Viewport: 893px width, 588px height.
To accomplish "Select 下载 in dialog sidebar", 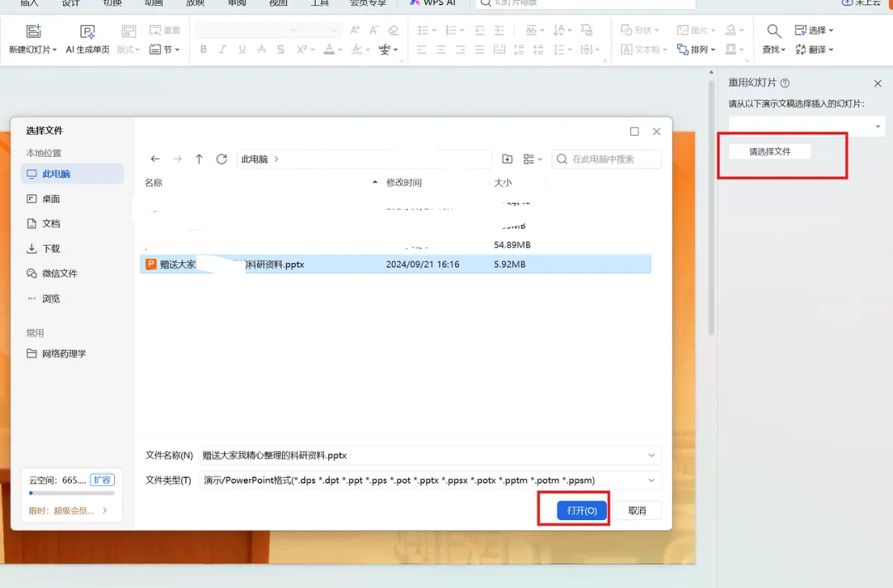I will 72,248.
